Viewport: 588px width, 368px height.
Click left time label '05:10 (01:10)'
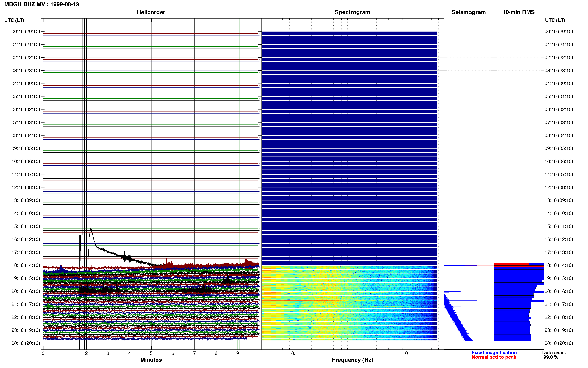26,96
